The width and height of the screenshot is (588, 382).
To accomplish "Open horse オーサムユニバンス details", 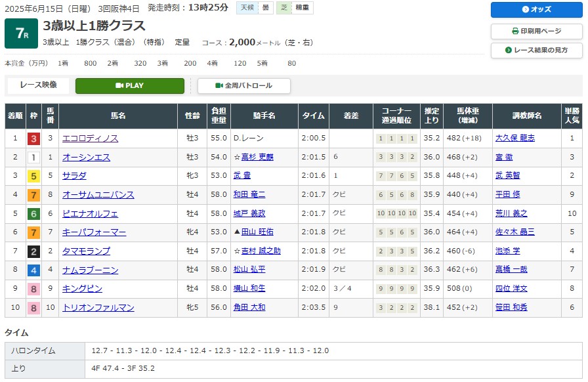I will point(98,195).
